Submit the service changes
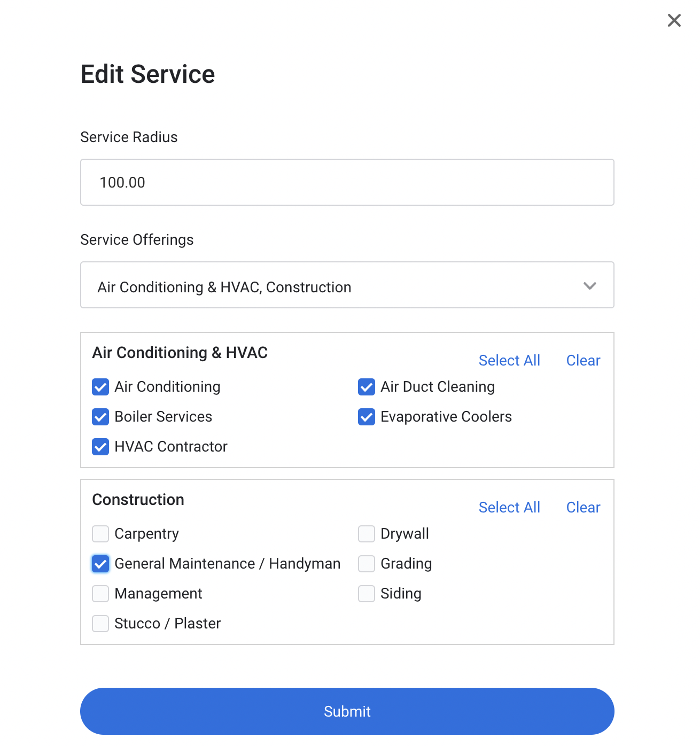700x746 pixels. 347,711
